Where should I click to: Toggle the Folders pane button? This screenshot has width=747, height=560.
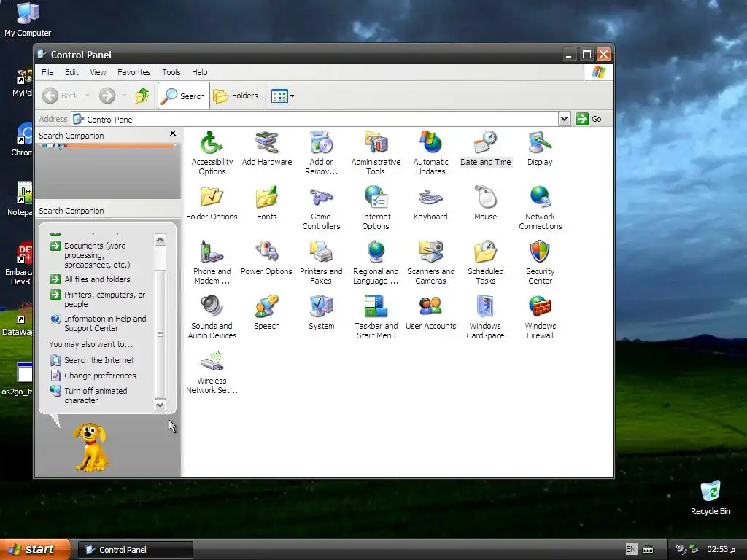tap(236, 96)
